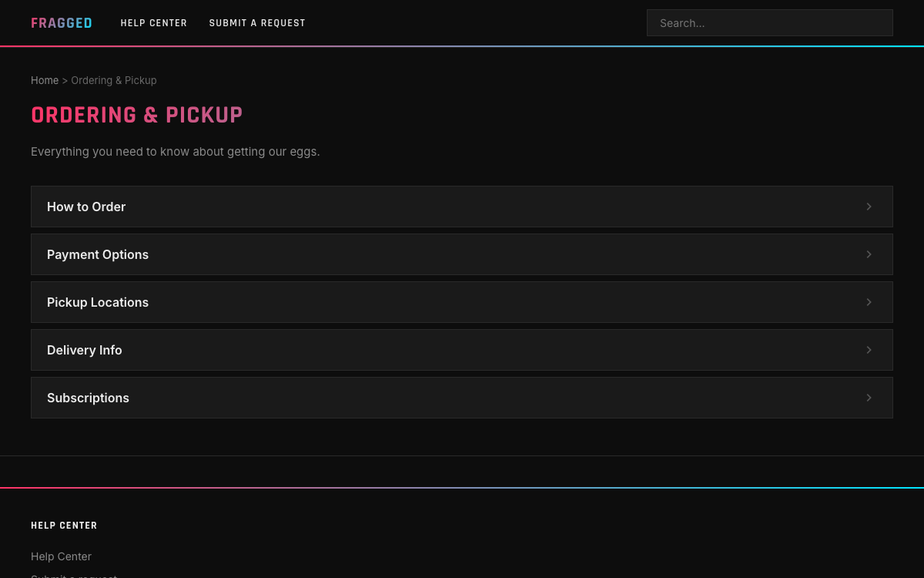Image resolution: width=924 pixels, height=578 pixels.
Task: Click the footer Help Center link
Action: [61, 556]
